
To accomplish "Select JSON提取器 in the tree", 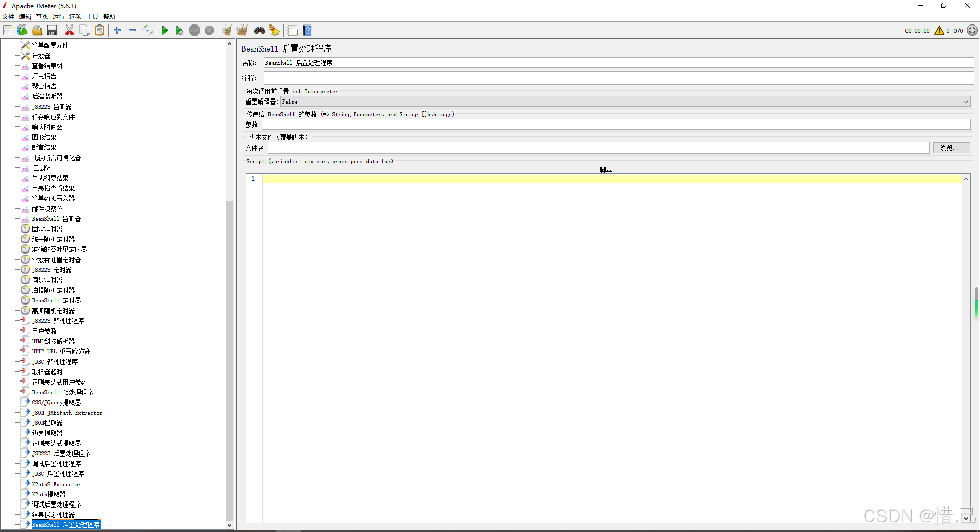I will pos(47,423).
